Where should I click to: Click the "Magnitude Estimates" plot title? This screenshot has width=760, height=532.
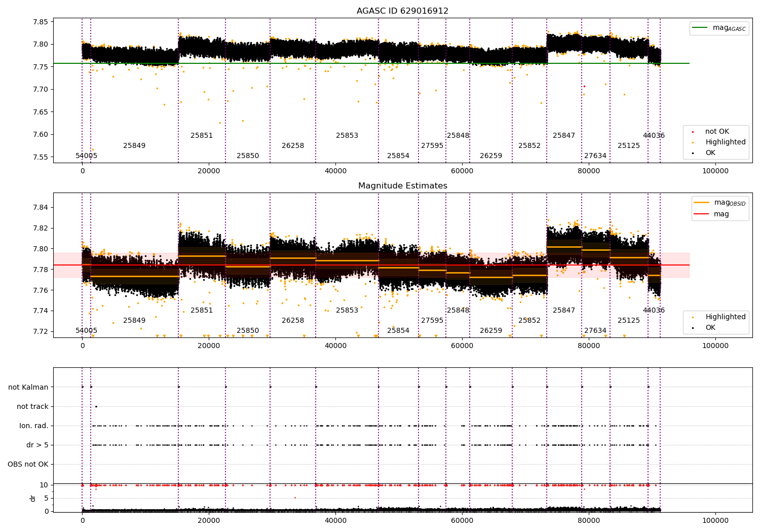point(402,186)
